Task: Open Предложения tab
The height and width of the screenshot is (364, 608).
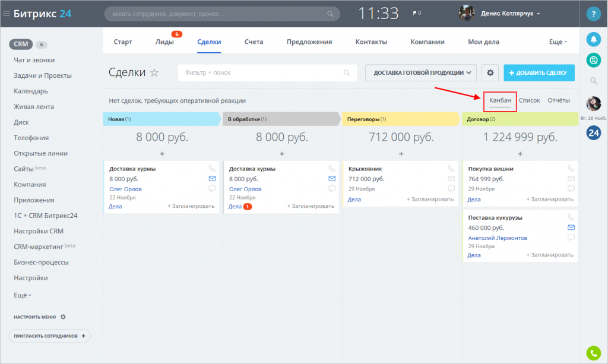Action: pyautogui.click(x=309, y=42)
